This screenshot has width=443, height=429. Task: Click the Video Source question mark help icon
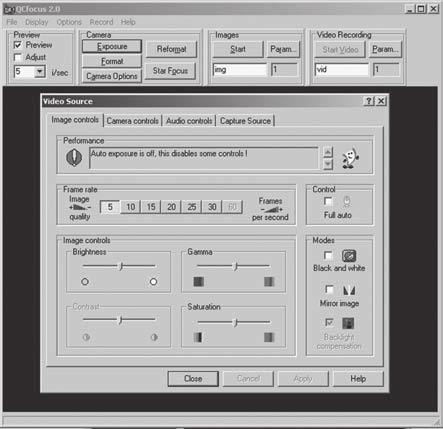click(x=369, y=101)
